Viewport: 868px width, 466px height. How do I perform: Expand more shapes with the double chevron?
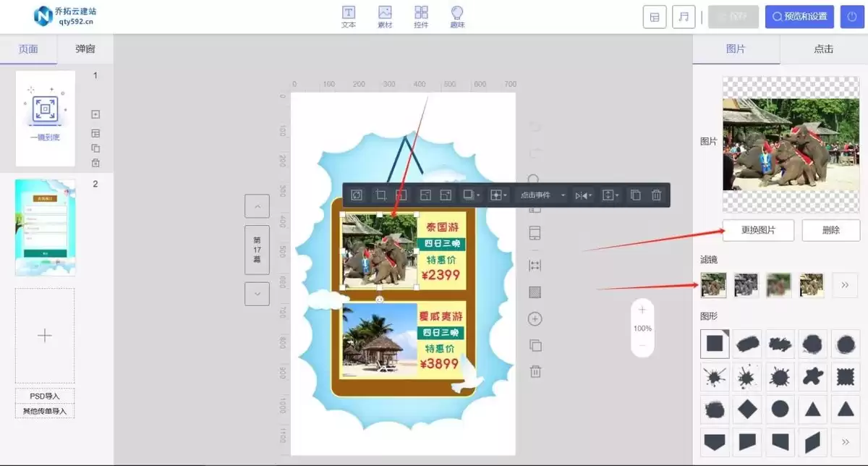845,441
